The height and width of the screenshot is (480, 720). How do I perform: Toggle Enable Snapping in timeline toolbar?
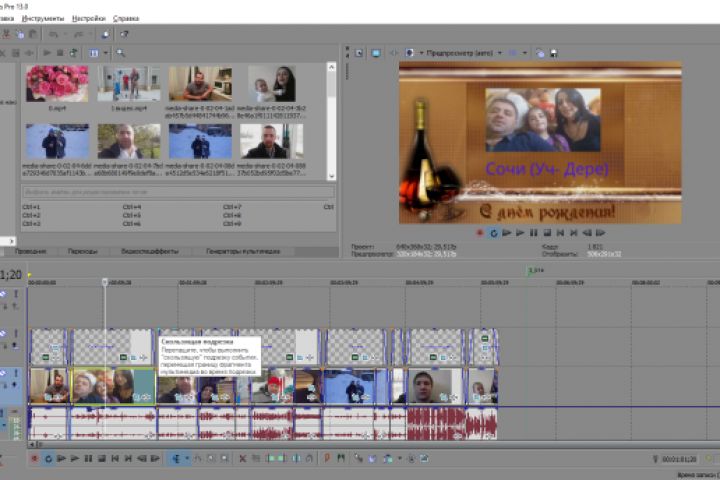click(x=358, y=458)
